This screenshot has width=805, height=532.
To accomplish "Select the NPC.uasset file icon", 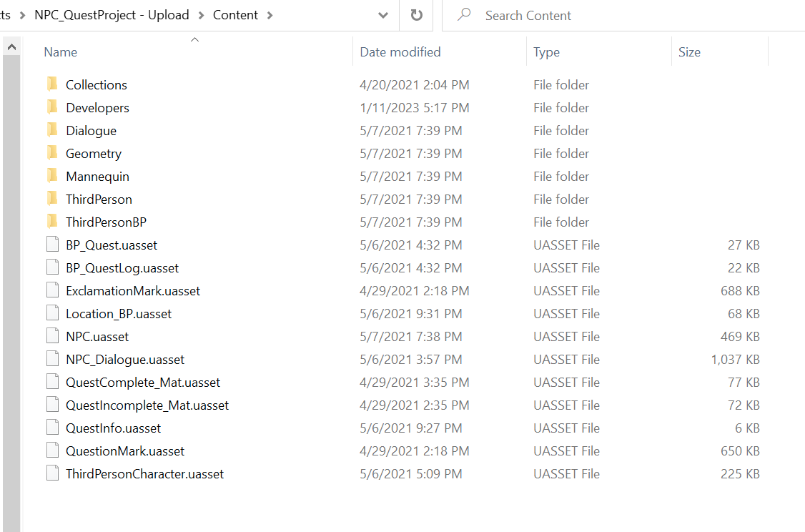I will 51,336.
